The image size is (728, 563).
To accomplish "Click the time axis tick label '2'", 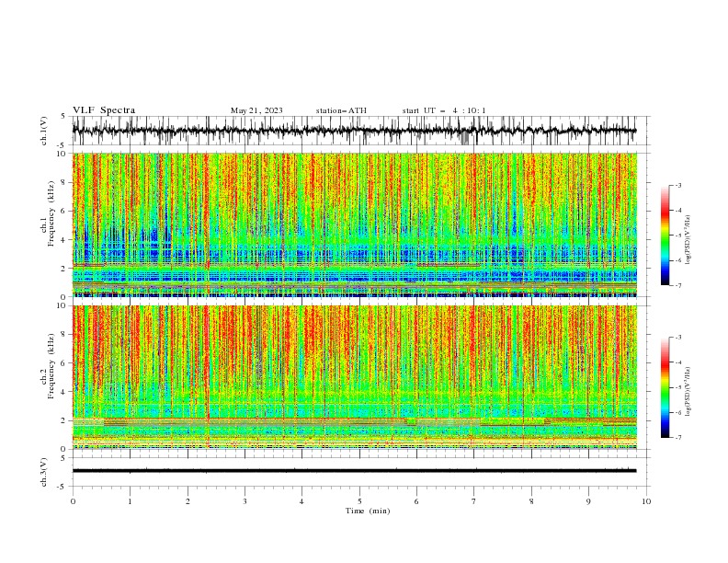I will [188, 501].
